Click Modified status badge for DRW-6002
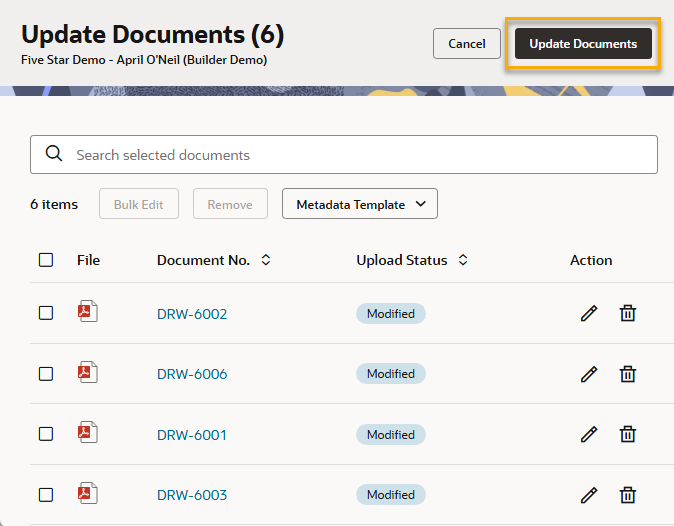 pos(391,314)
